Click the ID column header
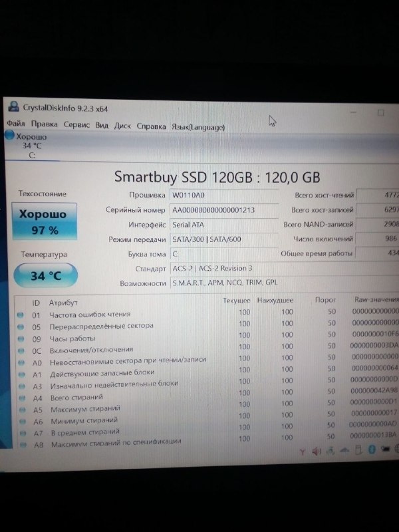399x532 pixels. click(x=36, y=303)
